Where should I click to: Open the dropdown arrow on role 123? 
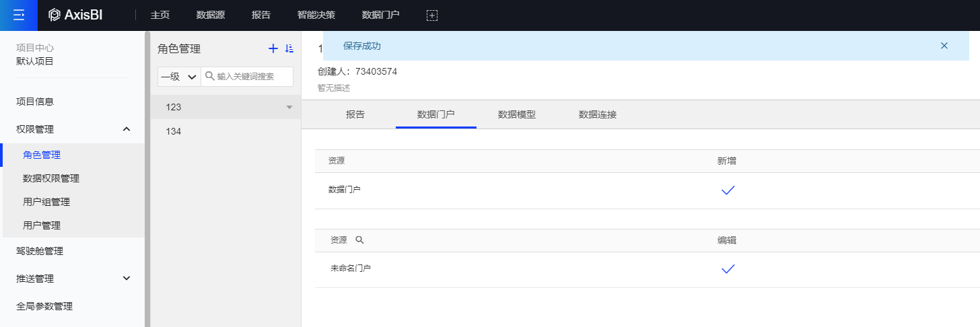(289, 108)
